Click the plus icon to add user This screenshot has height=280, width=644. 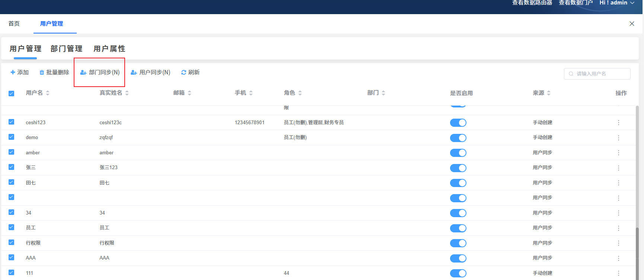pyautogui.click(x=13, y=73)
